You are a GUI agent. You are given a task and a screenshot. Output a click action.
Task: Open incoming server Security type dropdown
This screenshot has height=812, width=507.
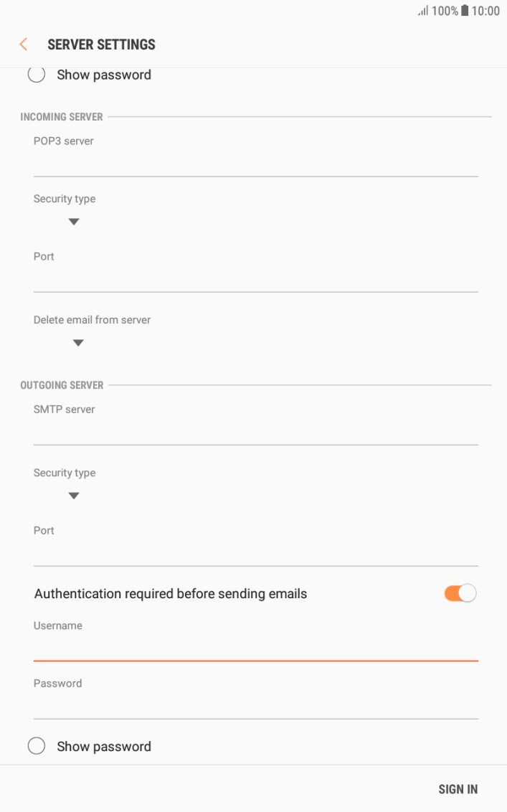[73, 222]
